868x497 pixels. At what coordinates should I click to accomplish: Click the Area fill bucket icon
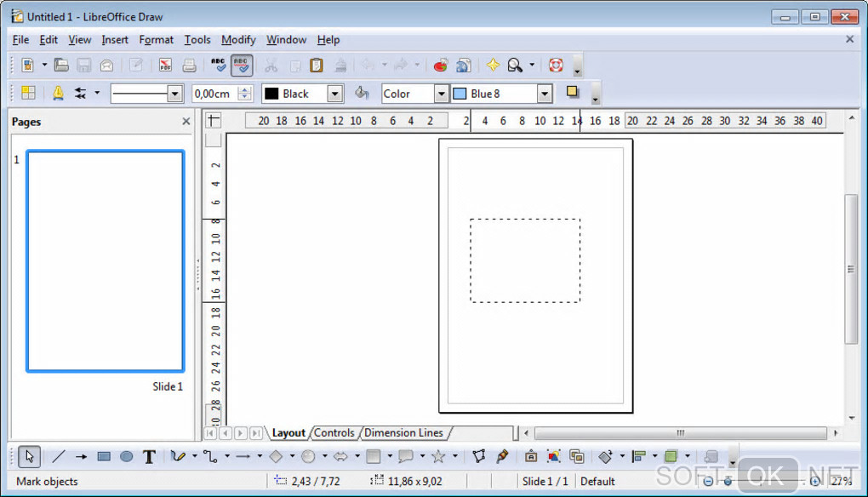[362, 93]
